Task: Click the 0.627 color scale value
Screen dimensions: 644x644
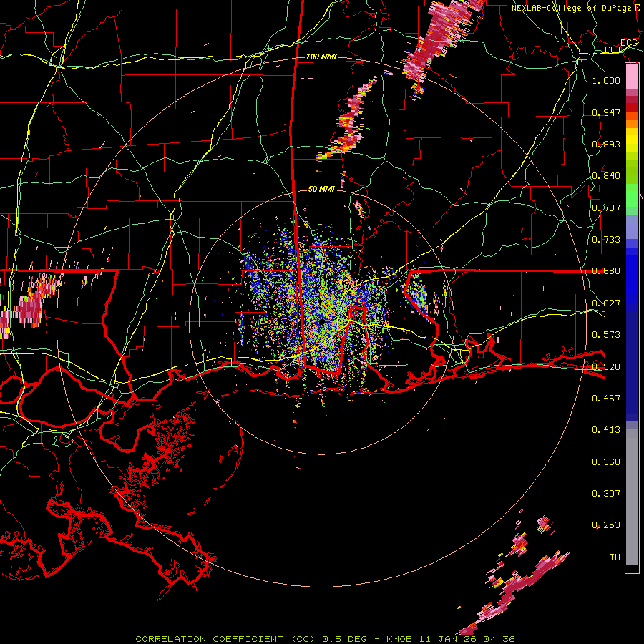Action: click(606, 303)
